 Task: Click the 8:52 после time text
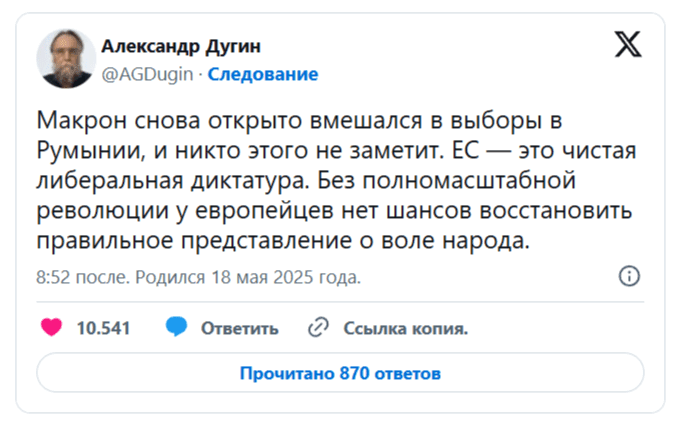pos(80,277)
